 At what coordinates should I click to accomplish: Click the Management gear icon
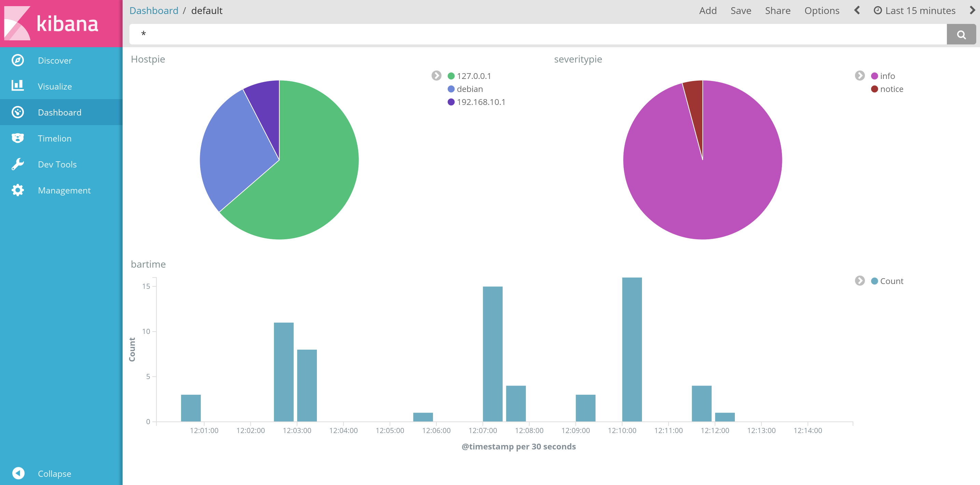pos(17,190)
